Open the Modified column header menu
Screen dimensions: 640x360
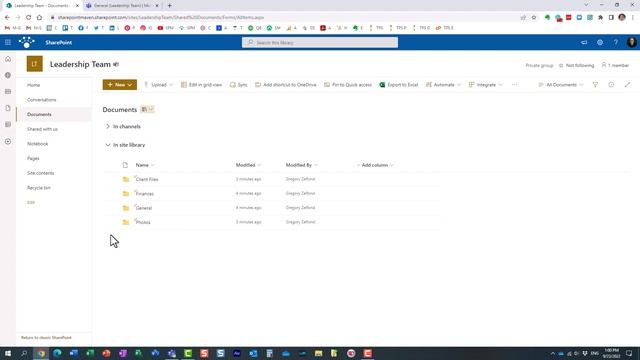coord(248,165)
